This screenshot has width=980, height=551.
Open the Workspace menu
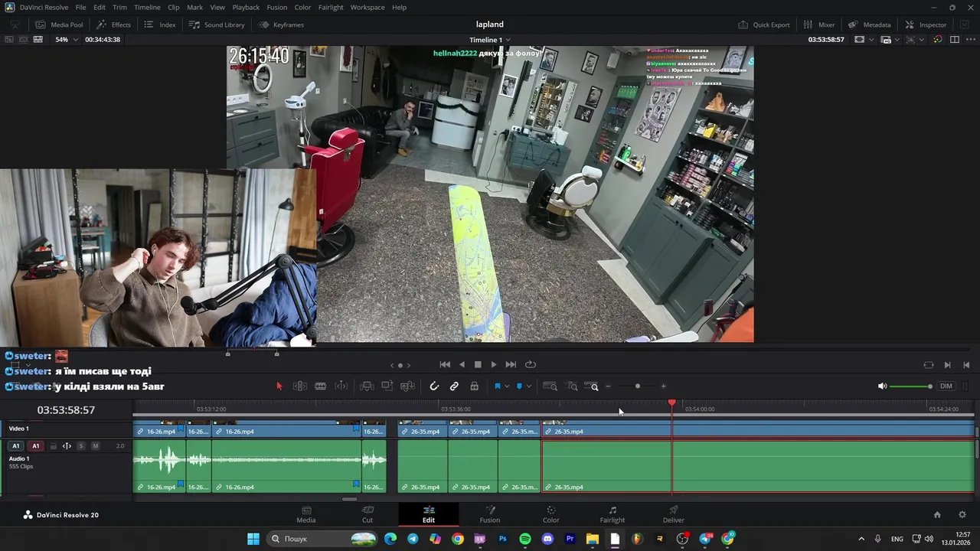pyautogui.click(x=367, y=7)
